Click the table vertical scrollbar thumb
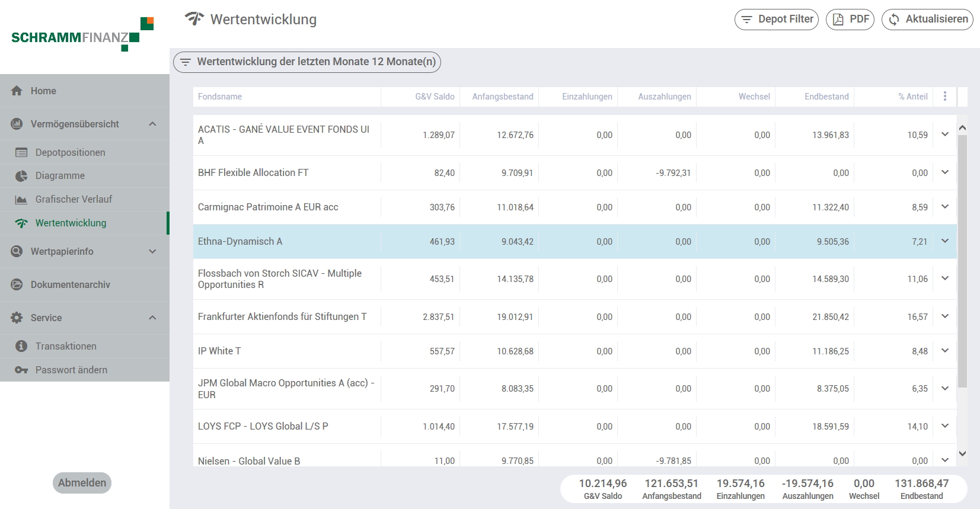Image resolution: width=980 pixels, height=509 pixels. 963,261
